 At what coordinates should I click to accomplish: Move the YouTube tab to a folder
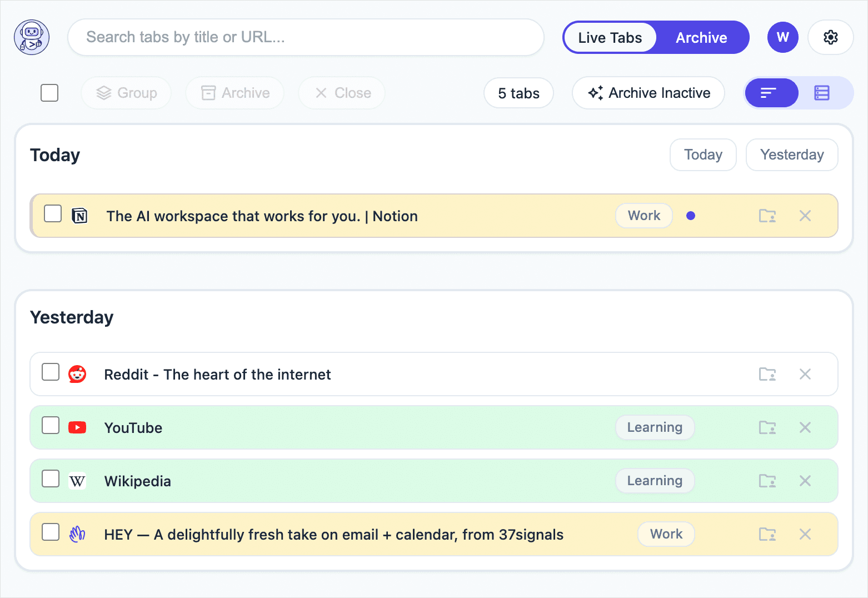coord(767,427)
